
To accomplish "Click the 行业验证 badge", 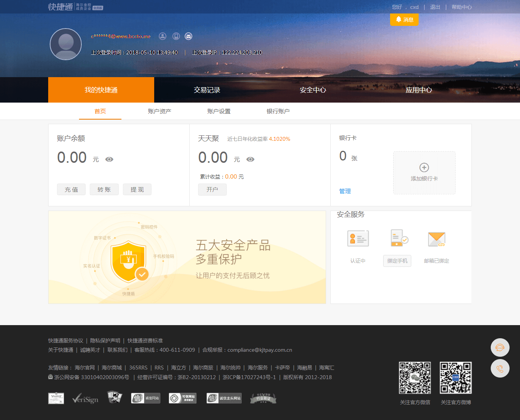I will click(263, 398).
